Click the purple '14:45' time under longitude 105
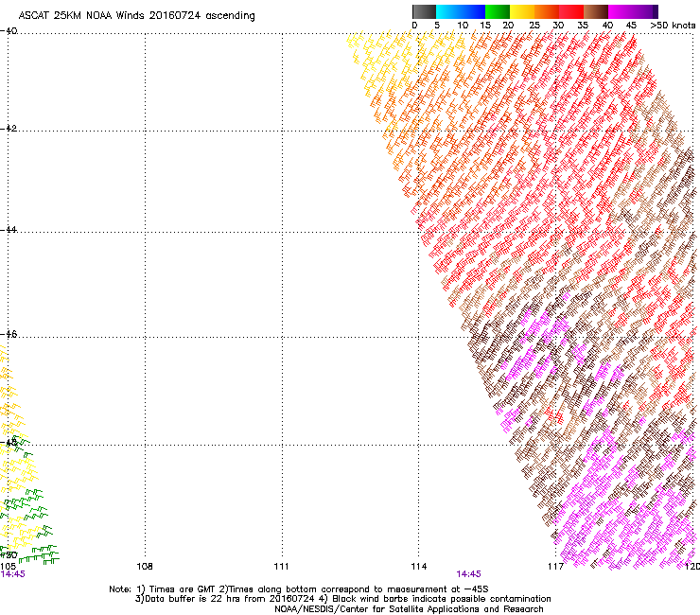The image size is (700, 615). click(x=12, y=574)
